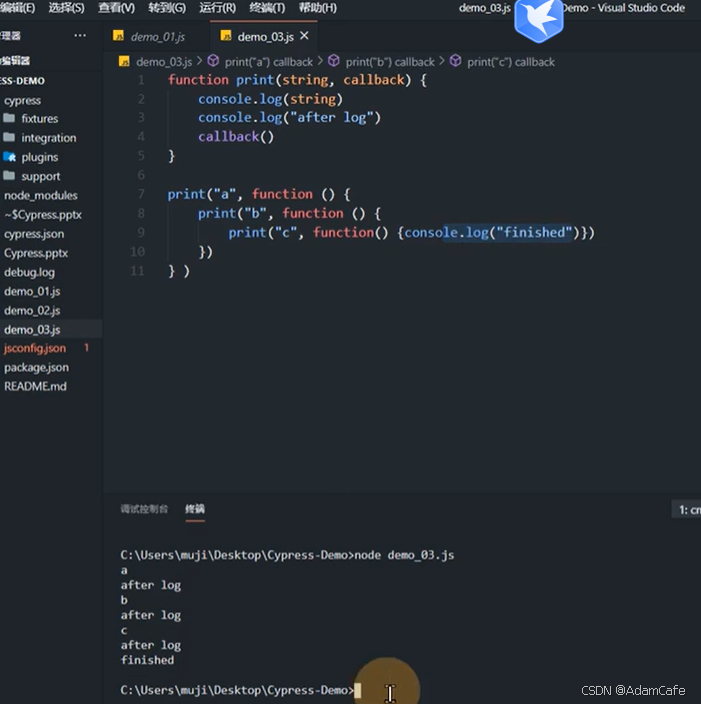Image resolution: width=701 pixels, height=704 pixels.
Task: Open Cypress.pptx in explorer
Action: click(x=36, y=254)
